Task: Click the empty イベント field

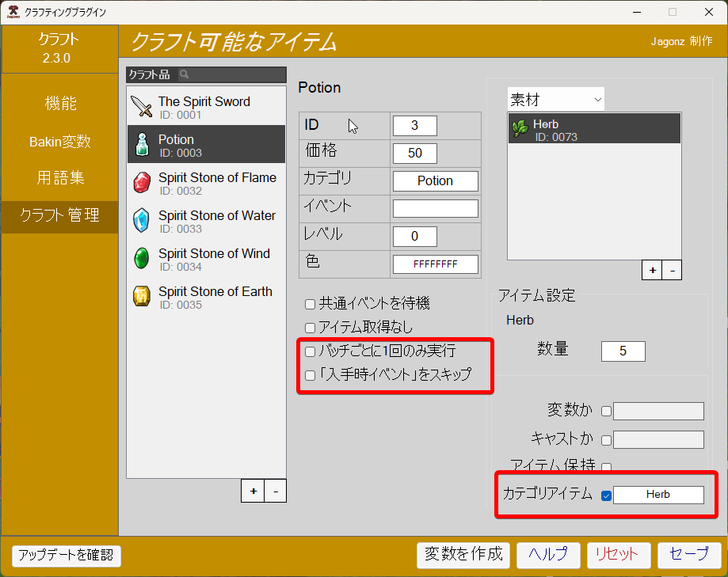Action: click(436, 208)
